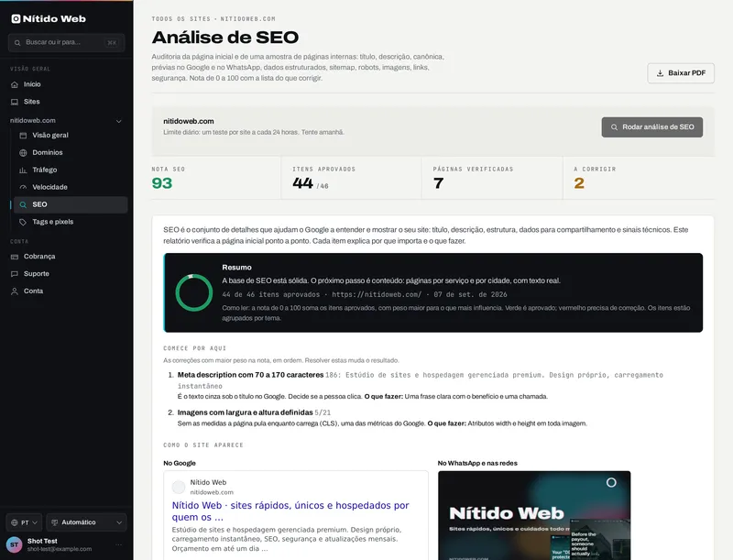Click the Início home icon

click(x=15, y=84)
